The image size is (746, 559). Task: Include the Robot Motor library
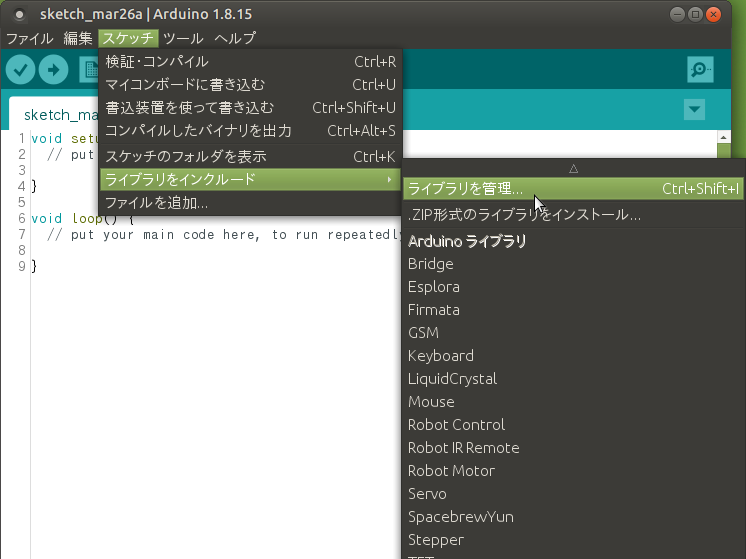(573, 471)
